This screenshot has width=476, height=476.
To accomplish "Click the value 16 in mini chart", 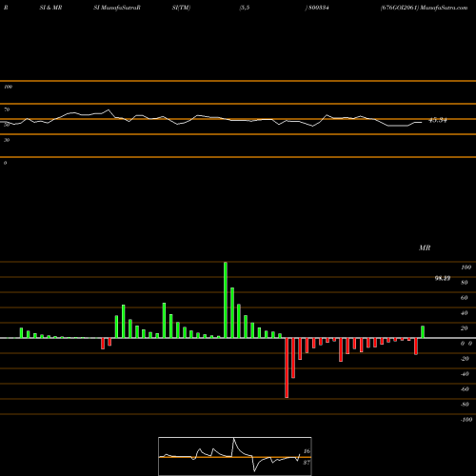I will (x=307, y=451).
